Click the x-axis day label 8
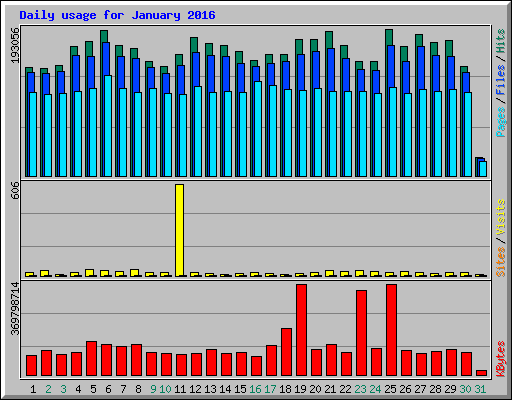Image resolution: width=512 pixels, height=400 pixels. click(138, 389)
